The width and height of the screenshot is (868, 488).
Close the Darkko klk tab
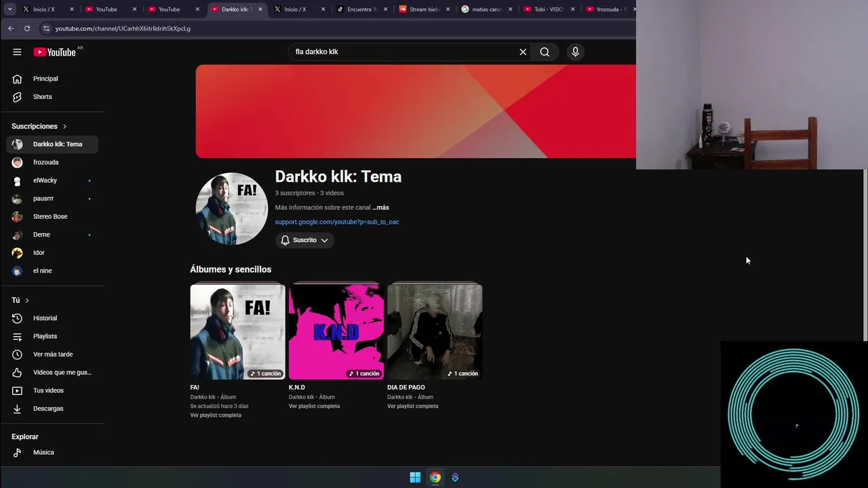click(x=260, y=9)
